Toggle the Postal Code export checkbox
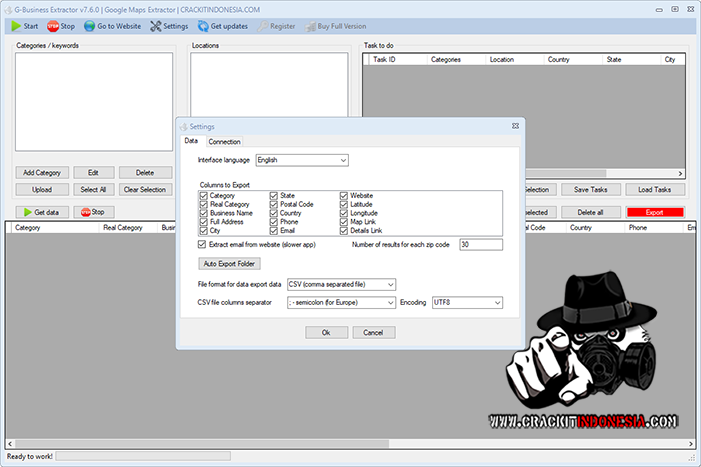Screen dimensions: 701x467 (x=274, y=204)
